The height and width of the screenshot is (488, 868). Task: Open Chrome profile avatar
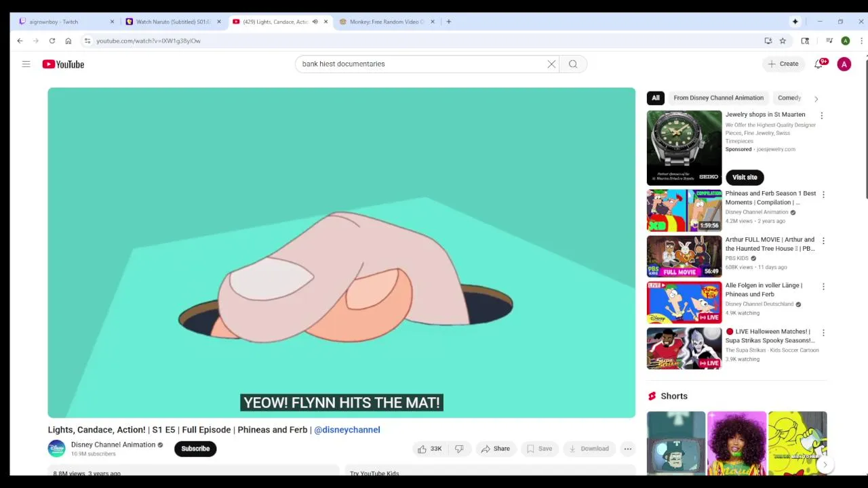click(845, 41)
